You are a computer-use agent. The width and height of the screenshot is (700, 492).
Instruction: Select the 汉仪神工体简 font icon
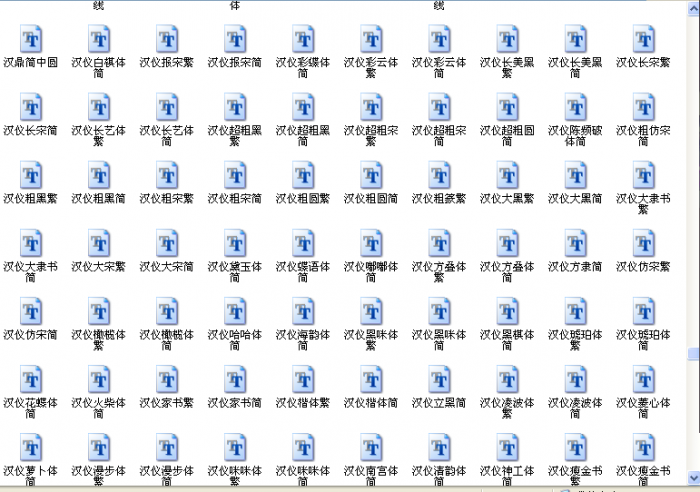pos(507,448)
